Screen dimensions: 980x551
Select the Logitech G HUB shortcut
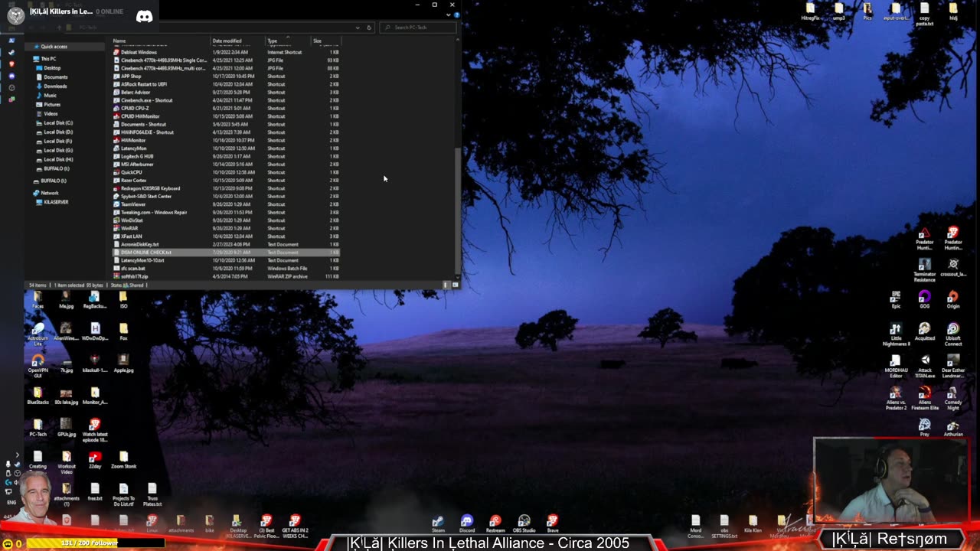(226, 156)
